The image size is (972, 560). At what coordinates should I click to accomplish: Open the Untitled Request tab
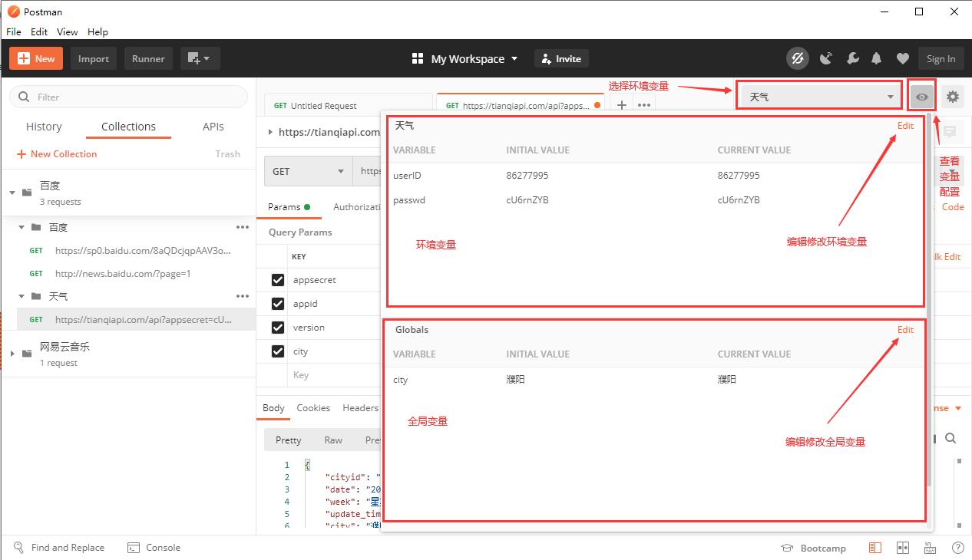349,105
